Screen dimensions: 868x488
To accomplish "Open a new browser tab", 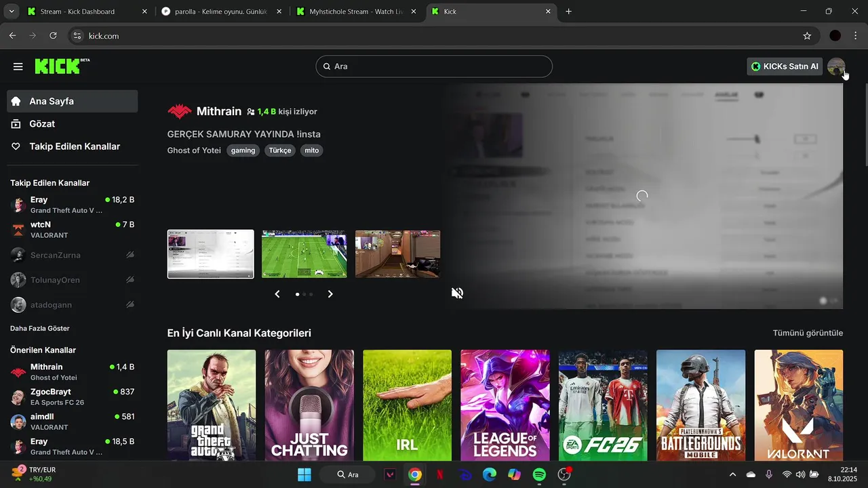I will (568, 12).
